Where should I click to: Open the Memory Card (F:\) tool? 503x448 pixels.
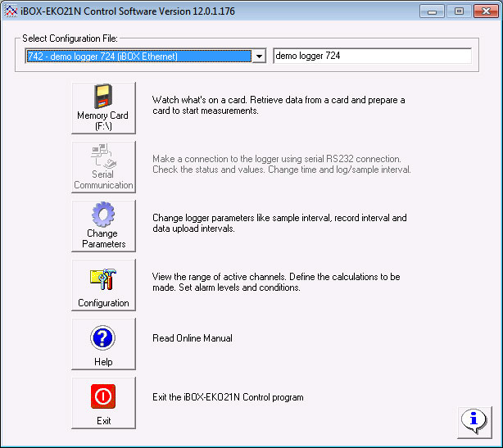103,108
